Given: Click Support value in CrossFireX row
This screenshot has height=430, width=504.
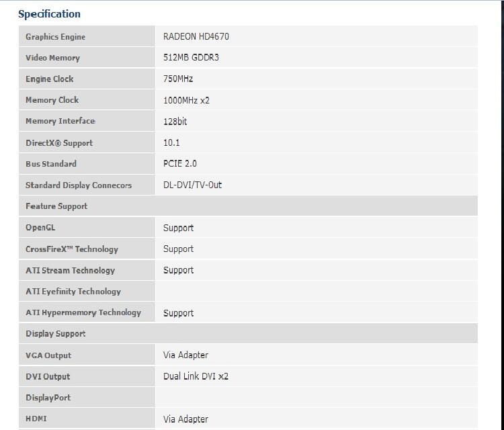Looking at the screenshot, I should point(178,249).
